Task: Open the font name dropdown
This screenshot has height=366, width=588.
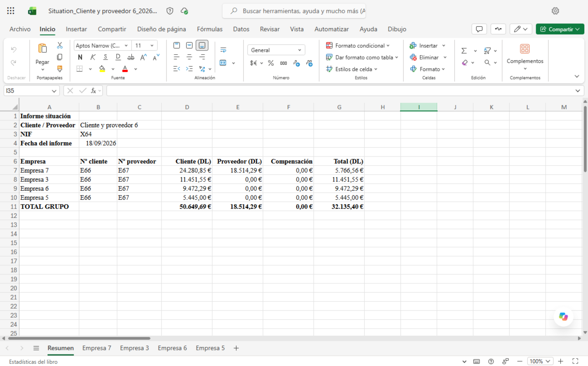Action: [x=126, y=46]
